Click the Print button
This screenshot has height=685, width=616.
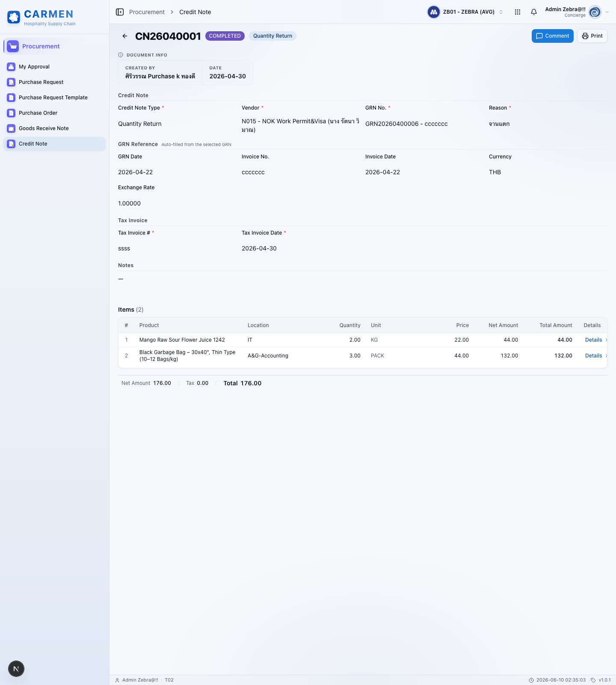click(592, 36)
